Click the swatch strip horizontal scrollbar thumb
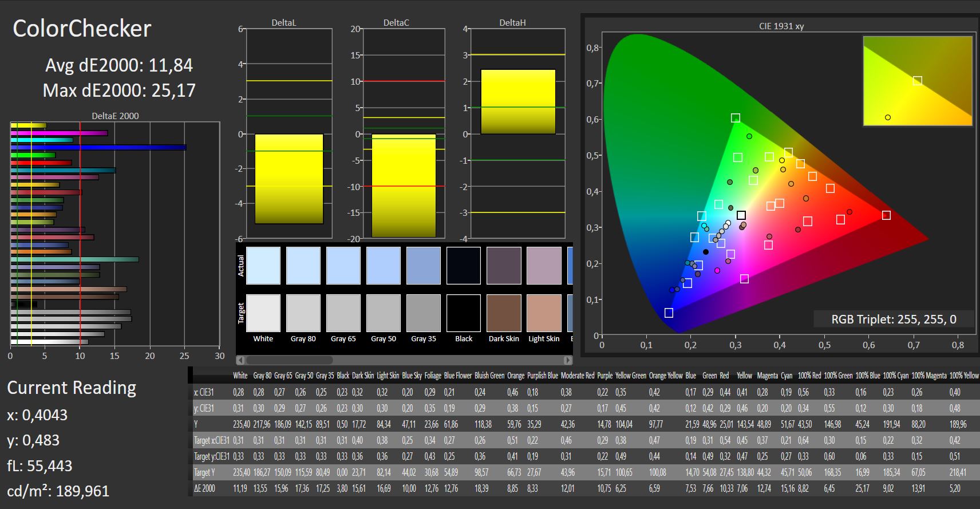The height and width of the screenshot is (509, 980). [289, 360]
